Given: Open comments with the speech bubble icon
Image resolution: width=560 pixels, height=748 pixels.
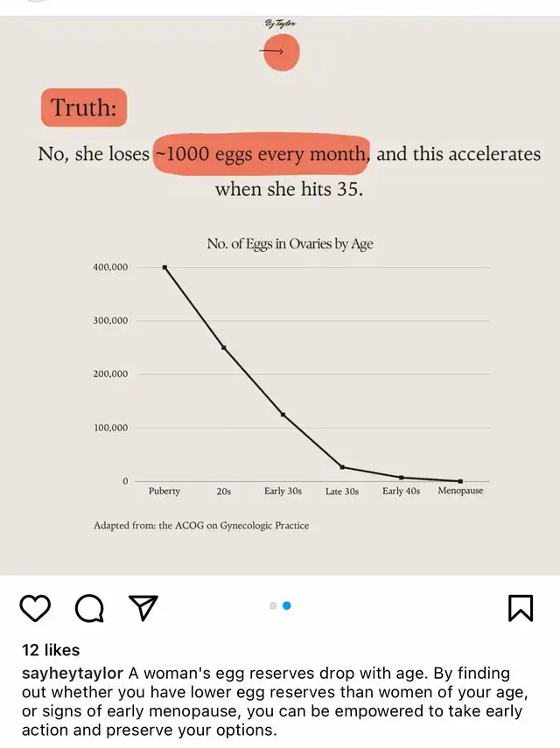Looking at the screenshot, I should tap(89, 607).
